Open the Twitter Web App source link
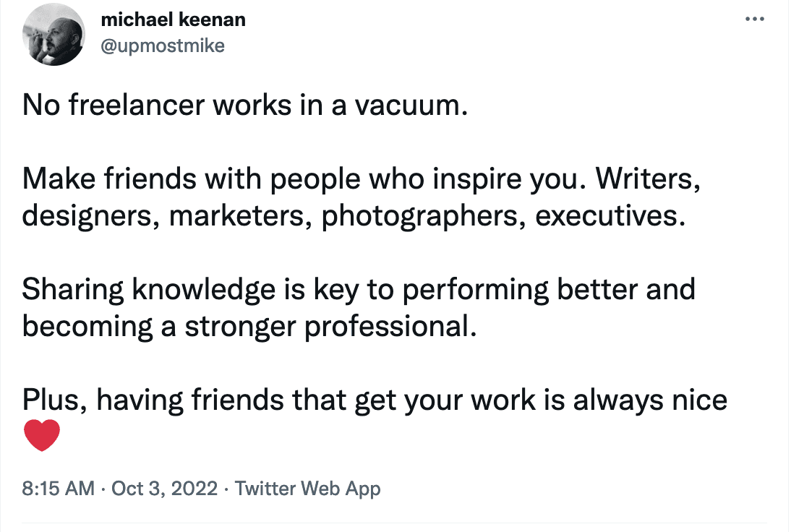This screenshot has width=791, height=532. (307, 489)
